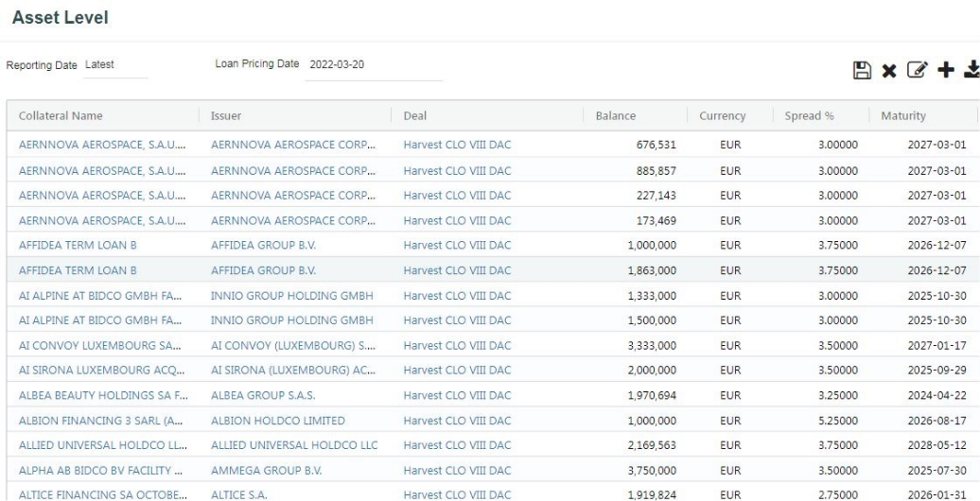Click the plus add icon

click(x=946, y=70)
